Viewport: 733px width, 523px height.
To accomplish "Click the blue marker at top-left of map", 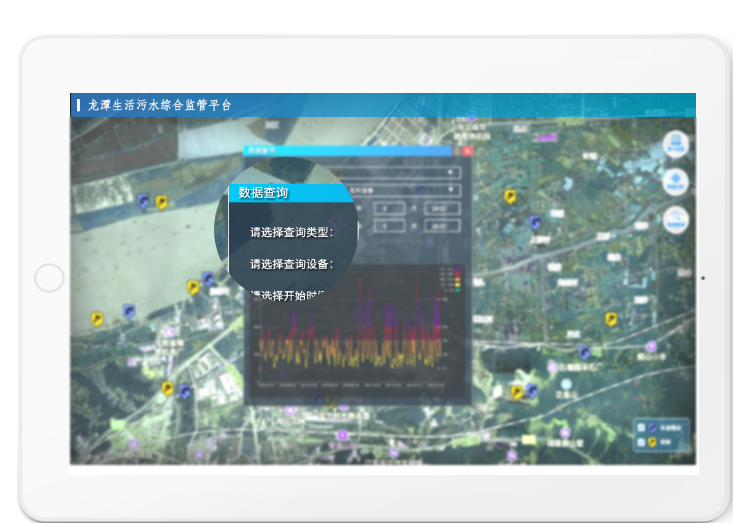I will point(144,202).
